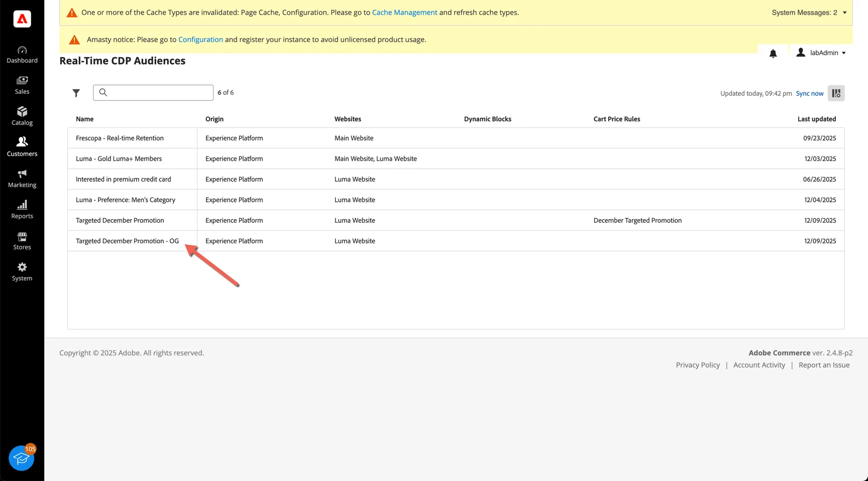Open the Sales sidebar menu

pyautogui.click(x=22, y=85)
